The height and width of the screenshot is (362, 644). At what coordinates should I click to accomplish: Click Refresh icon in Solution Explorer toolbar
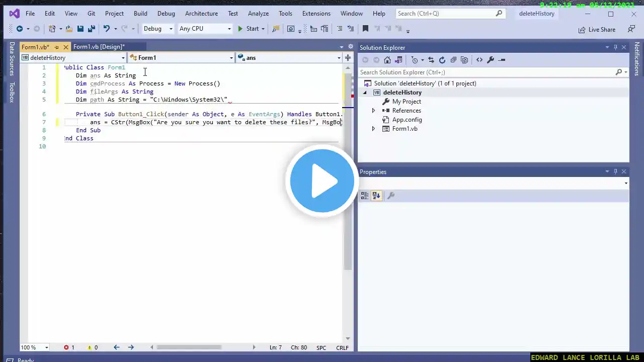(442, 60)
